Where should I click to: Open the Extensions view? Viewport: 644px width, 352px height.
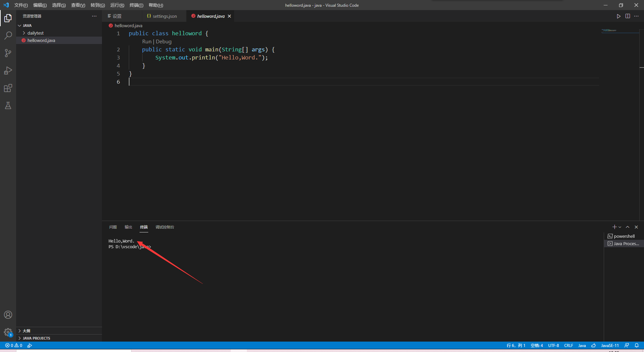[8, 88]
